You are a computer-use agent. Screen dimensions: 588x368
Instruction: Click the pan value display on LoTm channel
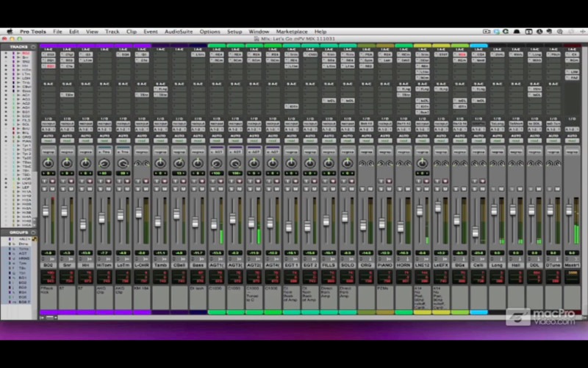[x=123, y=173]
